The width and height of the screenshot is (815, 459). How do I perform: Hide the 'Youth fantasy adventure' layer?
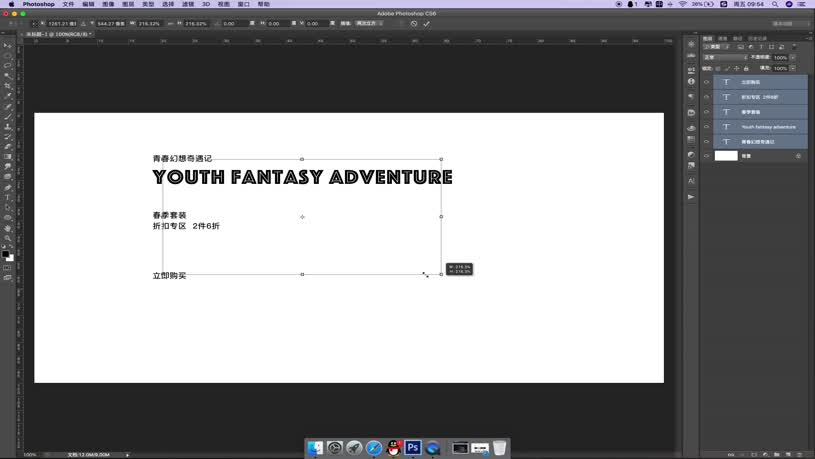point(706,127)
